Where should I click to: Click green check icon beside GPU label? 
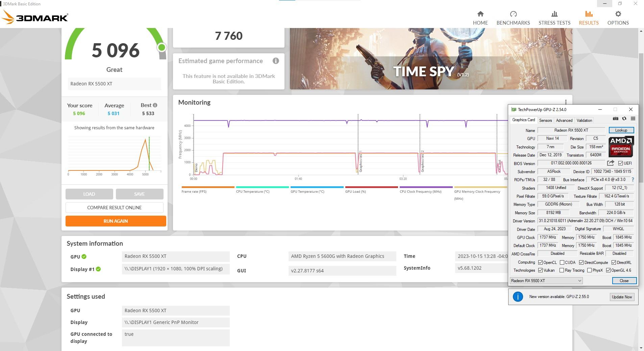coord(84,256)
